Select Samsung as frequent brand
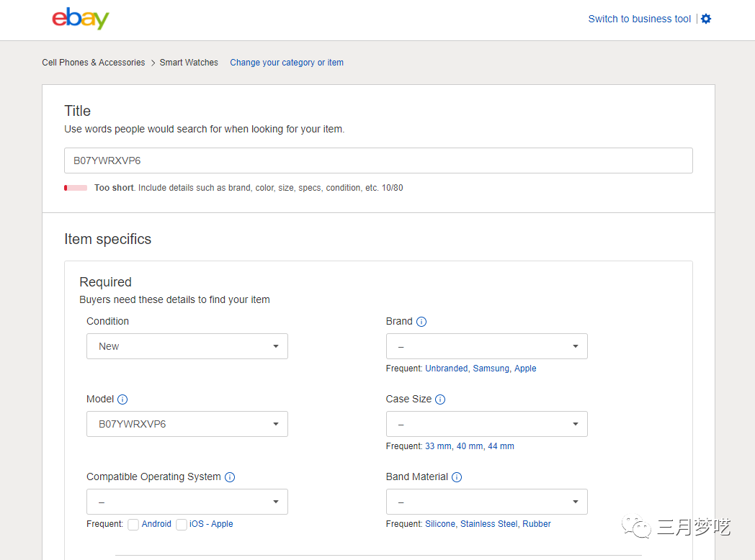The width and height of the screenshot is (755, 560). point(491,369)
